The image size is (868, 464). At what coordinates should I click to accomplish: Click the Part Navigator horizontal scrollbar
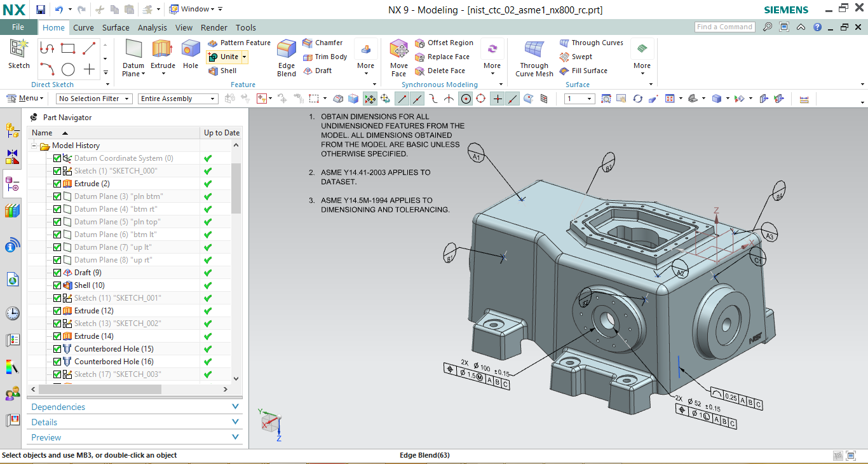pyautogui.click(x=100, y=389)
